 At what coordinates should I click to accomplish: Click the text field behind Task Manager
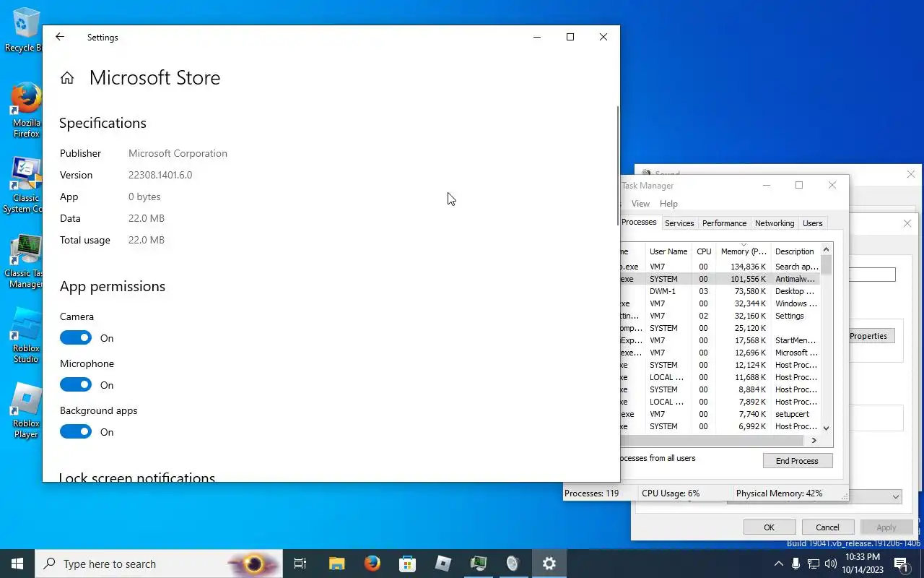[872, 275]
